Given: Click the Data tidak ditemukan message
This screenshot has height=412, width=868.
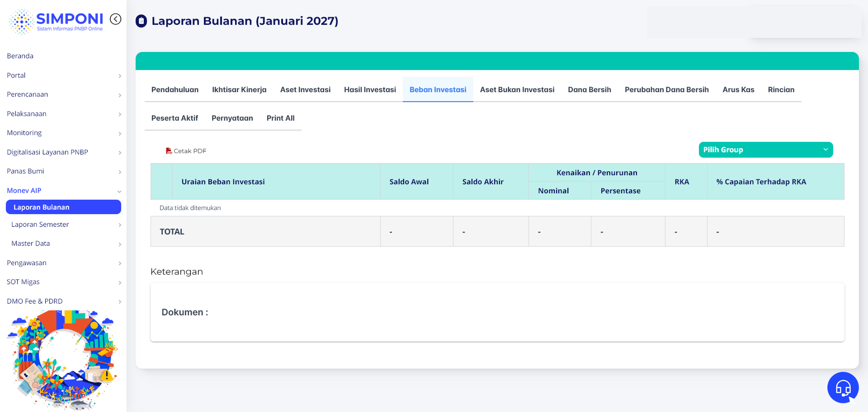Looking at the screenshot, I should (x=190, y=208).
